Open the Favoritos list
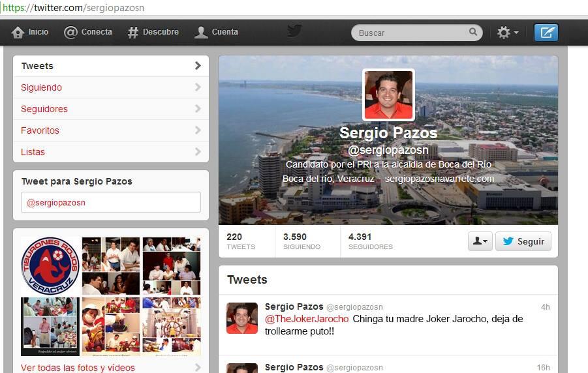Screen dimensions: 588x373 [111, 130]
